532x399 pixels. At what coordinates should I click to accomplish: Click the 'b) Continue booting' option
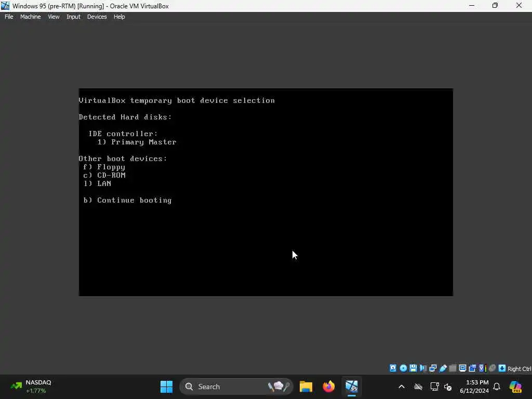(128, 200)
